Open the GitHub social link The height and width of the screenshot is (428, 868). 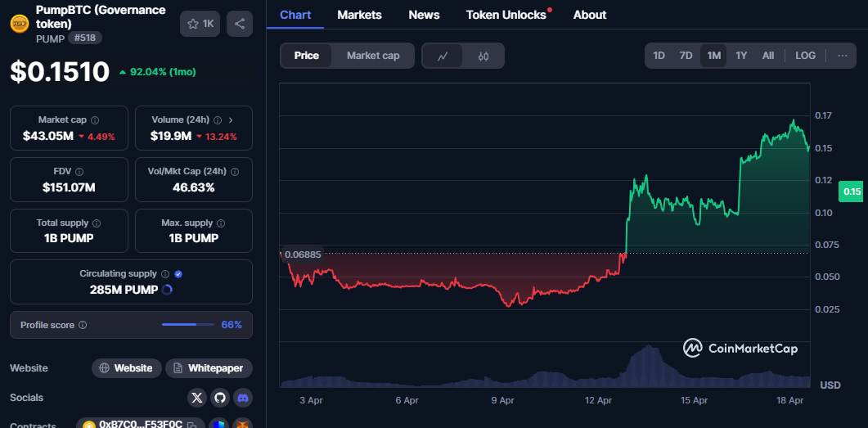pyautogui.click(x=220, y=398)
